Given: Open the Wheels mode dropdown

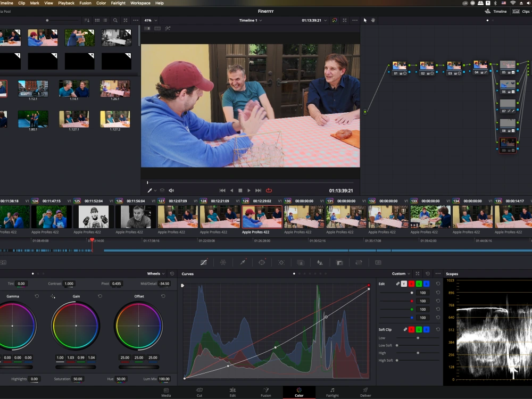Looking at the screenshot, I should pos(156,273).
